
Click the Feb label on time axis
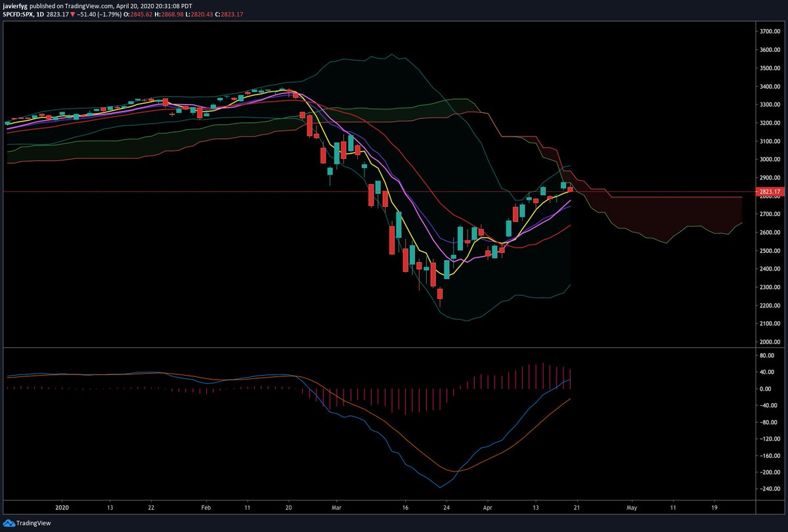(206, 508)
